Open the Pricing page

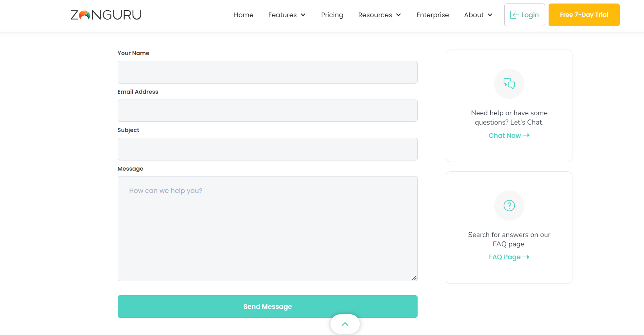[332, 15]
